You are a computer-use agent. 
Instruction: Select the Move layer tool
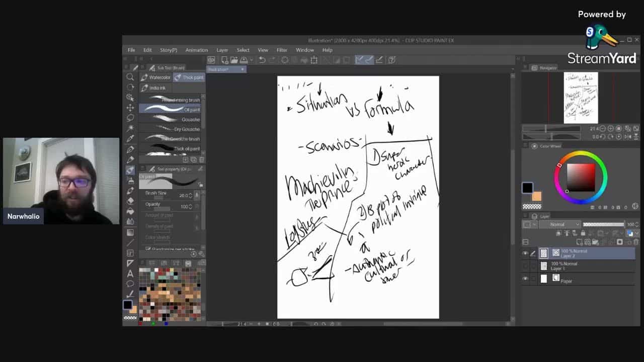point(130,108)
